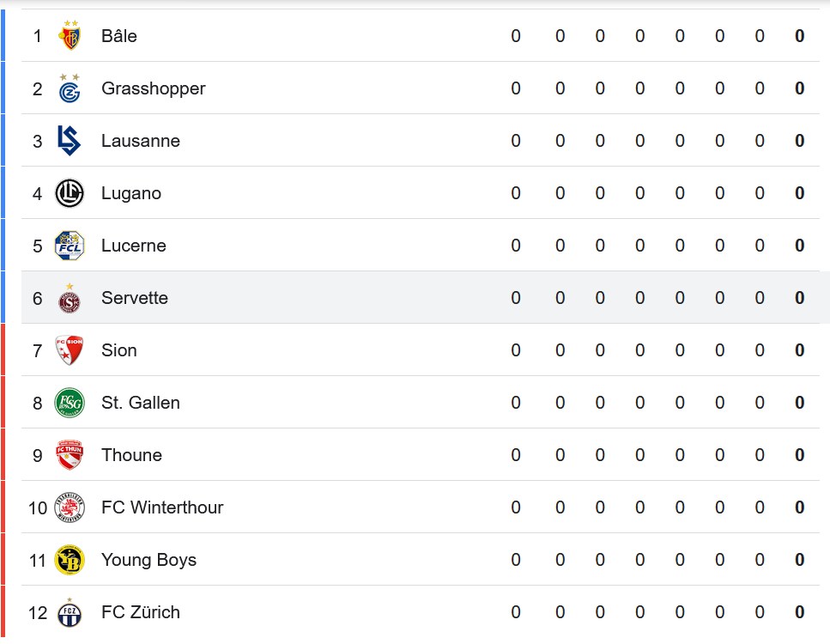Image resolution: width=830 pixels, height=644 pixels.
Task: Click rank number 9 beside Thoune
Action: tap(37, 455)
